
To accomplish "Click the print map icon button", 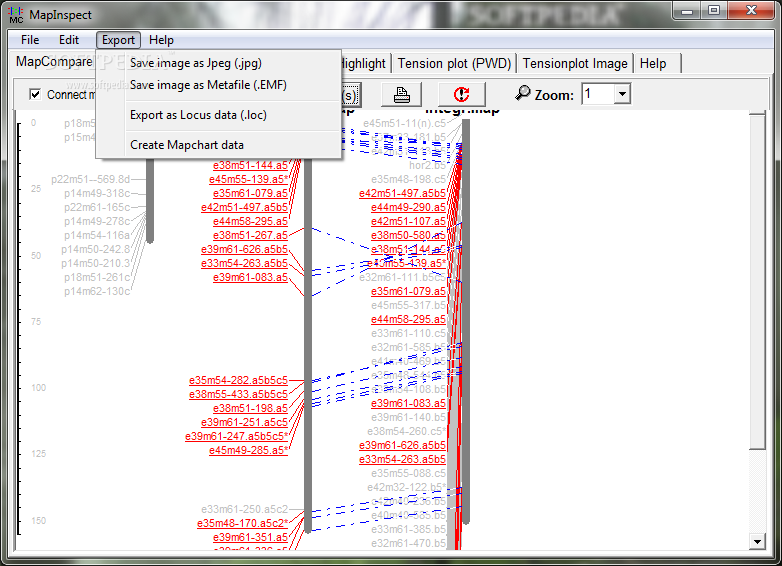I will tap(401, 94).
